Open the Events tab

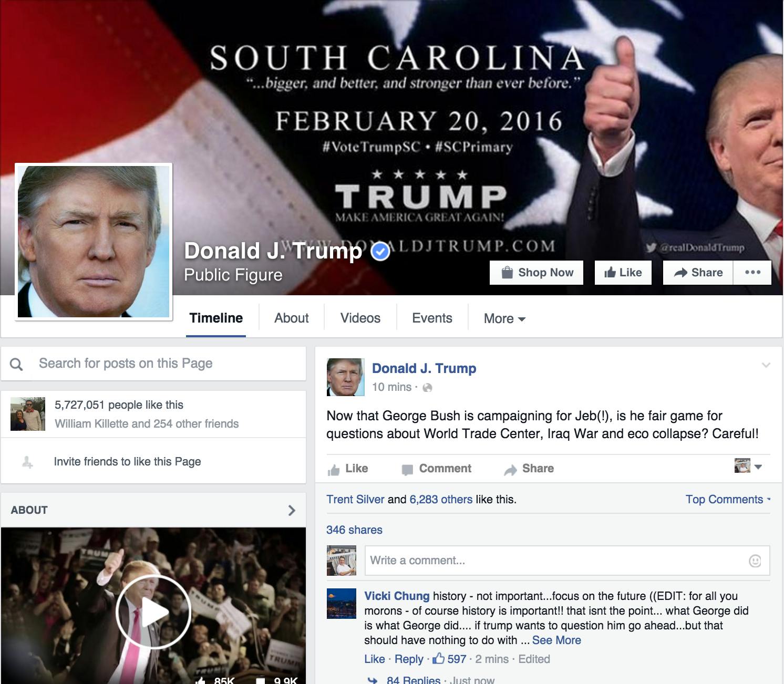432,318
